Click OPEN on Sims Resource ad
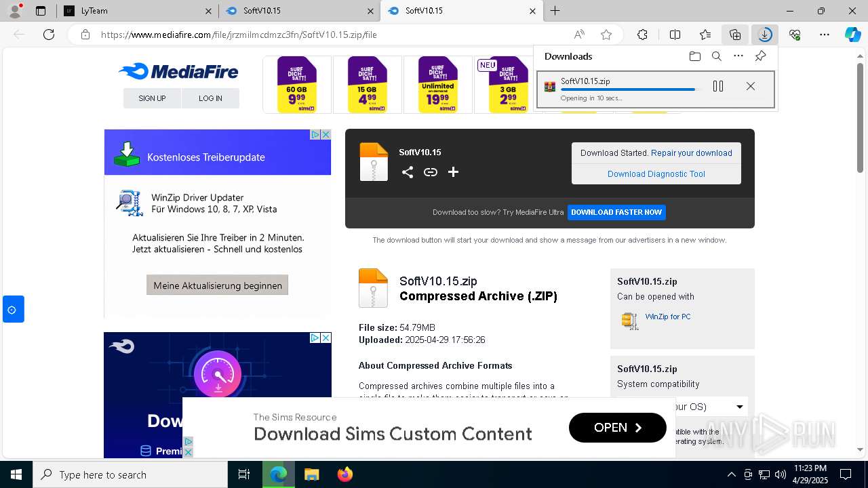Viewport: 868px width, 488px height. point(618,428)
